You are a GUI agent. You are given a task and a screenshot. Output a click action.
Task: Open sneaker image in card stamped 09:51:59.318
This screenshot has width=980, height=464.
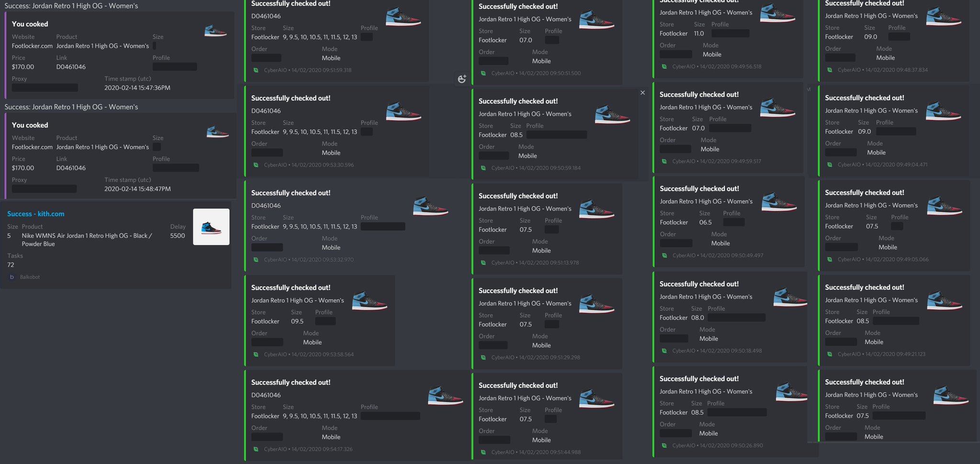[403, 17]
